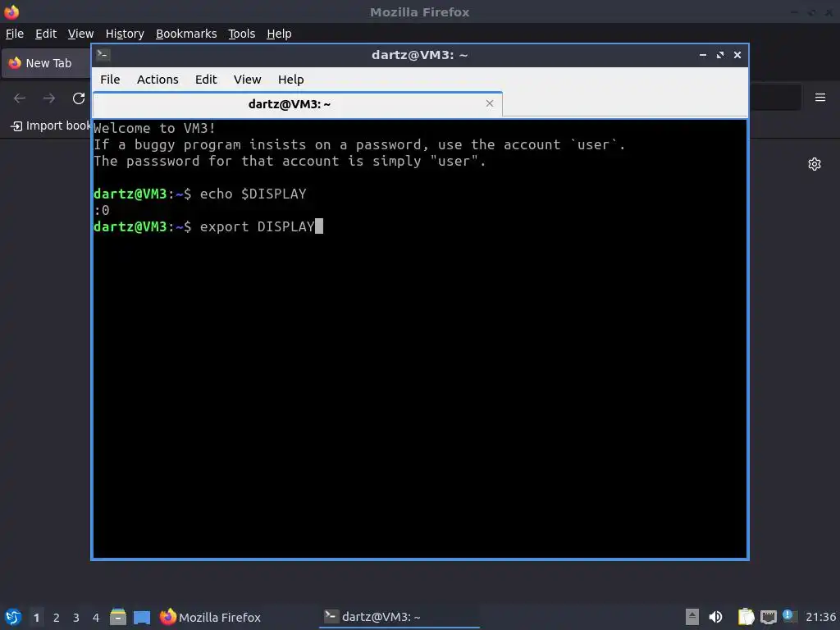The height and width of the screenshot is (630, 840).
Task: Click the network monitor tray icon
Action: (768, 617)
